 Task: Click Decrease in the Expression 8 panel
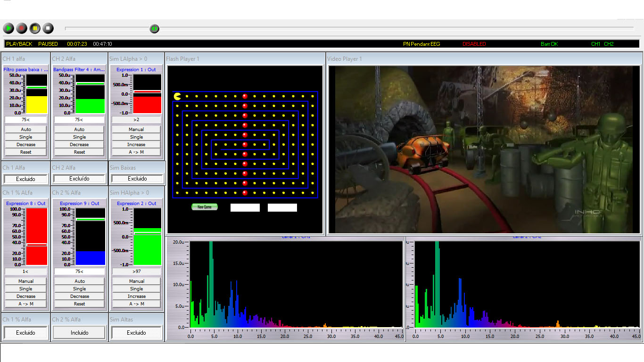pos(26,296)
